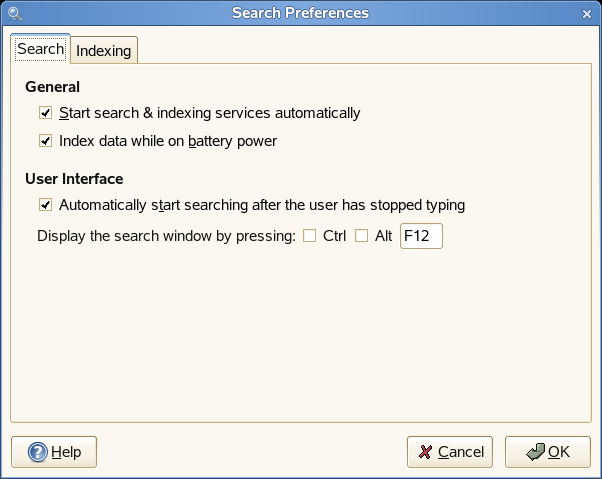Confirm settings with the OK button
Image resolution: width=602 pixels, height=479 pixels.
tap(547, 452)
